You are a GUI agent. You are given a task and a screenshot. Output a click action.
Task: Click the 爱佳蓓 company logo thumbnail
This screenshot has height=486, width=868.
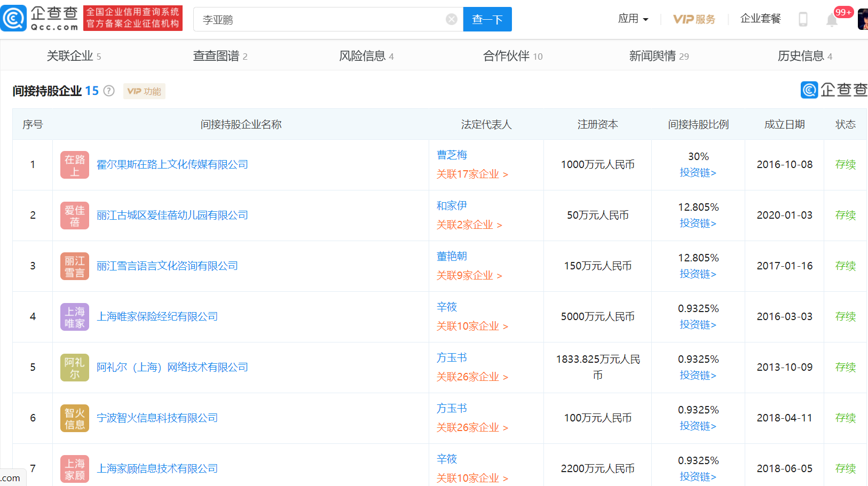tap(75, 216)
